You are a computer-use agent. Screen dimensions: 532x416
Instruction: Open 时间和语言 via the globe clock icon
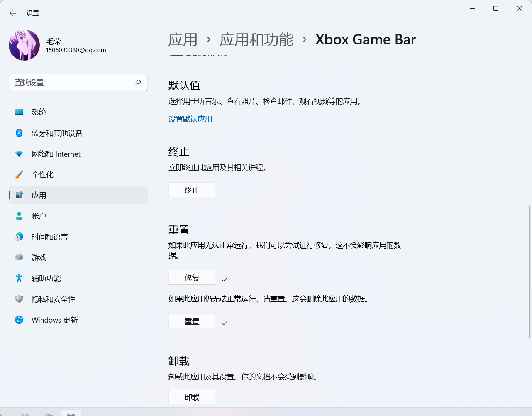(19, 237)
